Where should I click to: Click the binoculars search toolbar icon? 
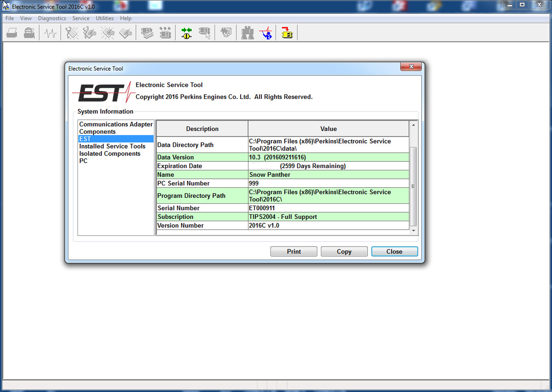coord(247,33)
